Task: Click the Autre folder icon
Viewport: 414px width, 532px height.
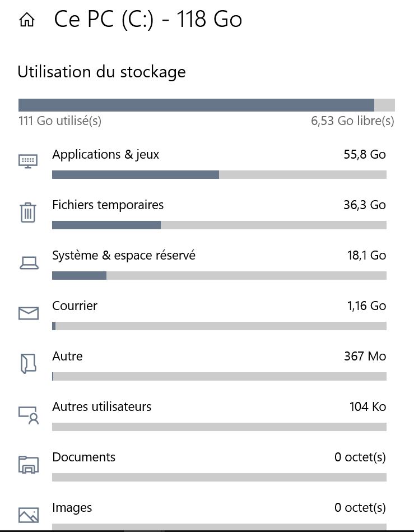Action: pyautogui.click(x=29, y=363)
